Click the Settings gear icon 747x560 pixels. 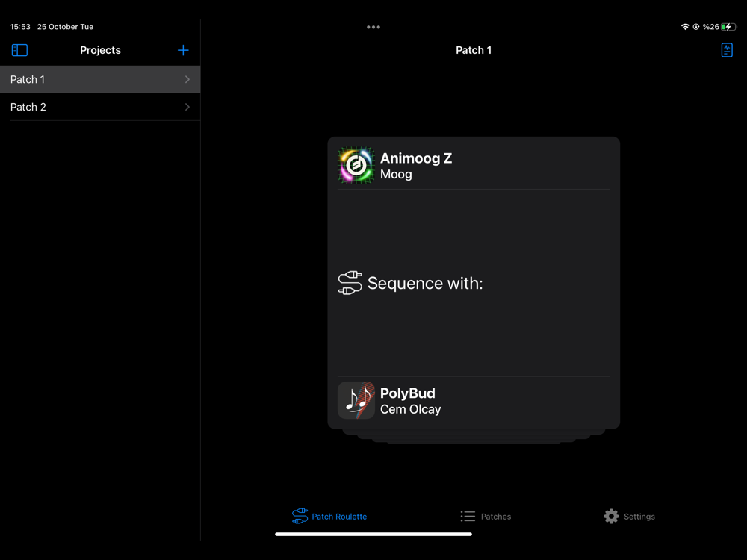click(x=611, y=516)
